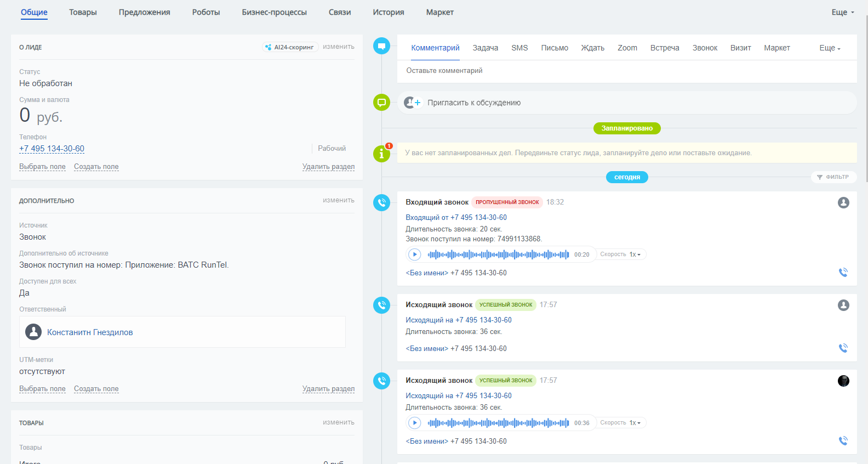Open the comment timeline icon
The image size is (868, 464).
tap(381, 46)
